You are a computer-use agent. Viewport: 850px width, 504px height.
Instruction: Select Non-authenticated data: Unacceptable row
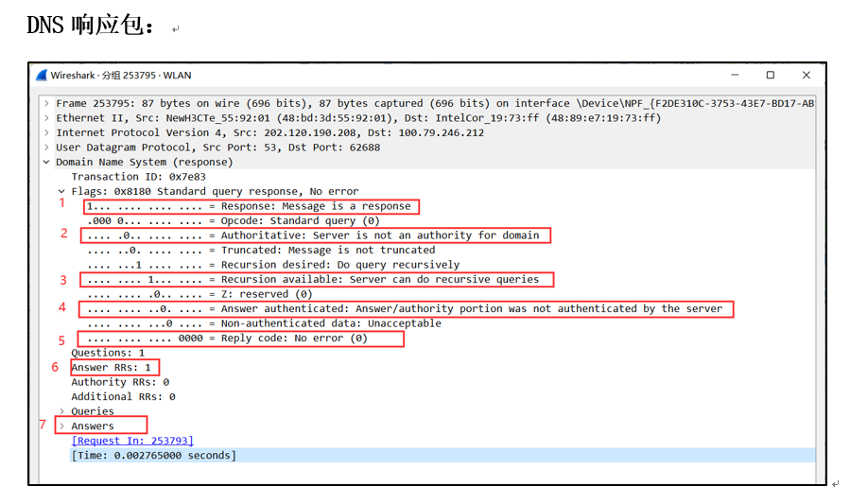[264, 323]
